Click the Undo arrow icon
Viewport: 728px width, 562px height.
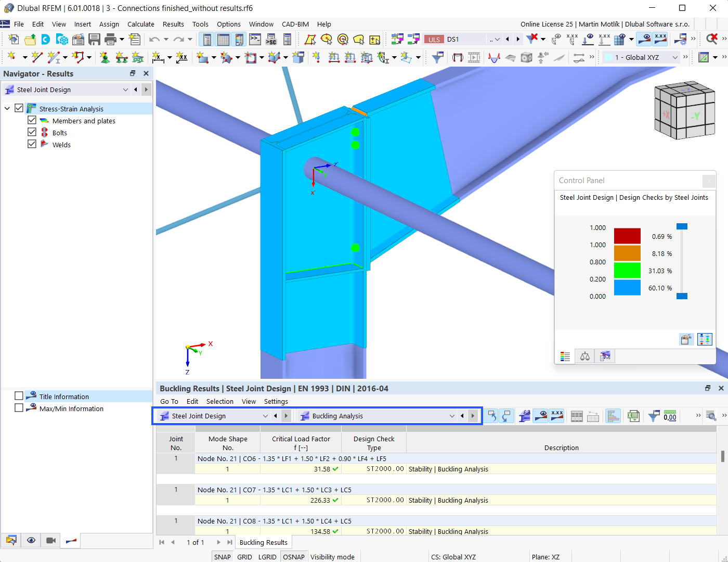(154, 39)
